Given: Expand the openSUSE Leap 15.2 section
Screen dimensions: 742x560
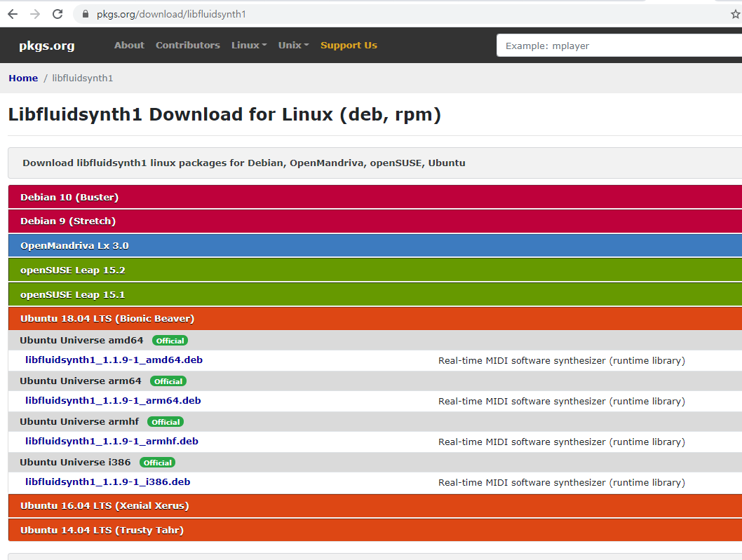Looking at the screenshot, I should [375, 270].
